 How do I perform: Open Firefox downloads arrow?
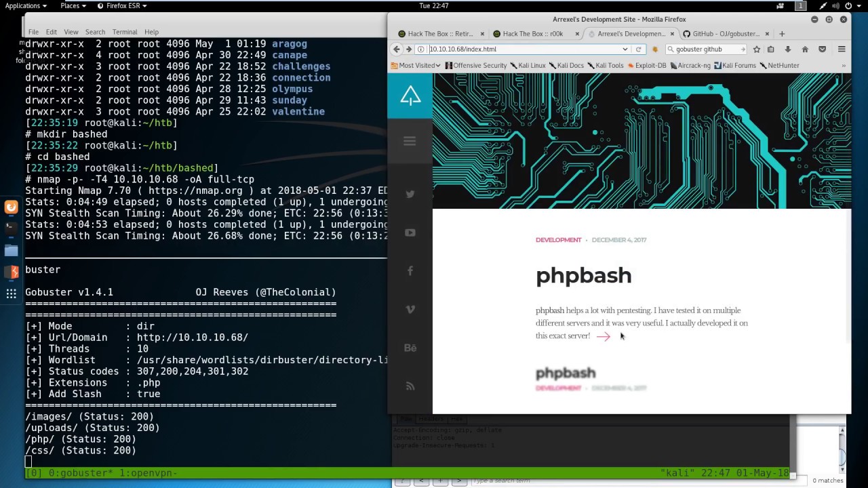tap(788, 49)
